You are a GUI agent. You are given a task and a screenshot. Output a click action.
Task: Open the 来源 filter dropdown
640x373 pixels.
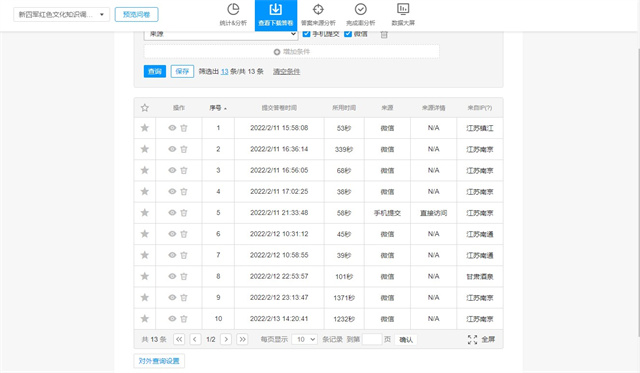coord(220,35)
